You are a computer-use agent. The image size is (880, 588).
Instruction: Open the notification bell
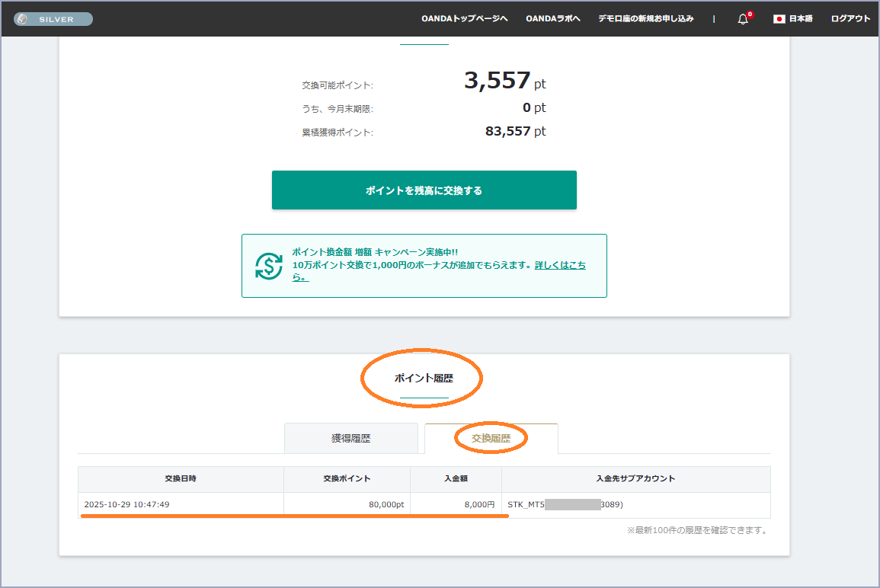743,19
